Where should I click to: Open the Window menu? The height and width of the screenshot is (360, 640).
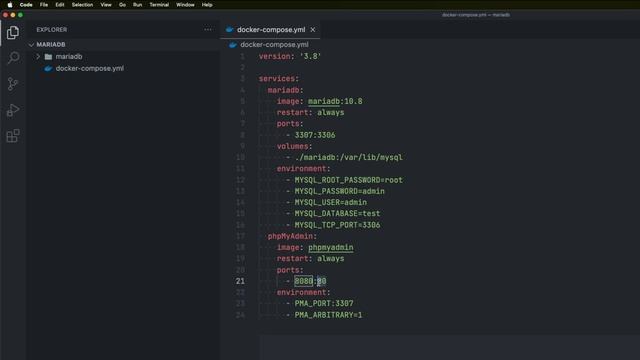185,5
